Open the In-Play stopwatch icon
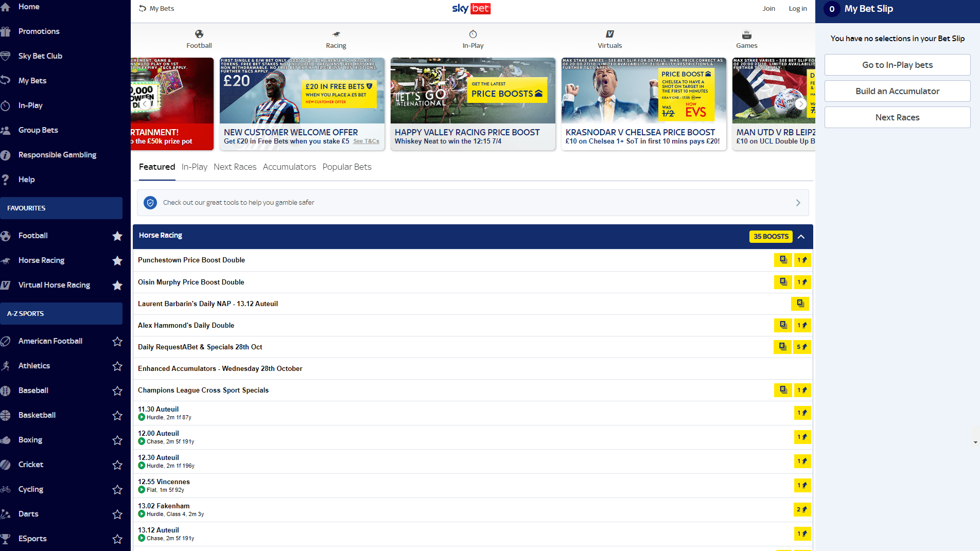This screenshot has width=980, height=551. point(472,34)
